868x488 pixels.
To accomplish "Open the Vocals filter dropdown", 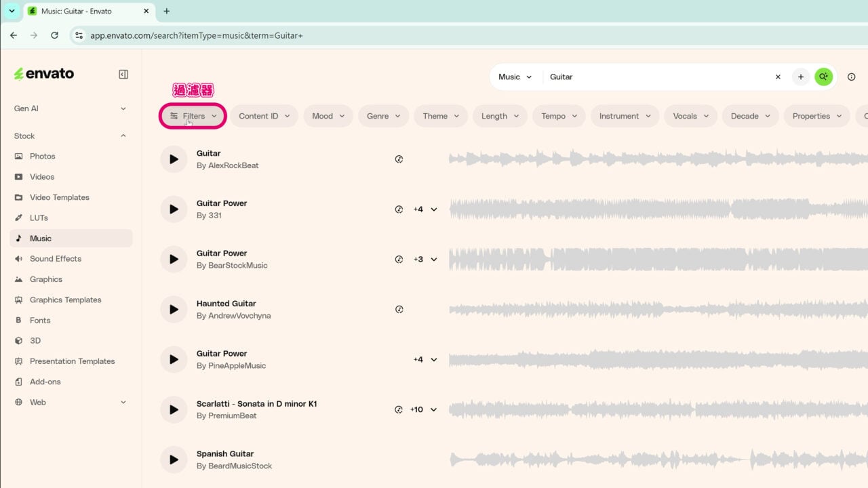I will point(691,116).
